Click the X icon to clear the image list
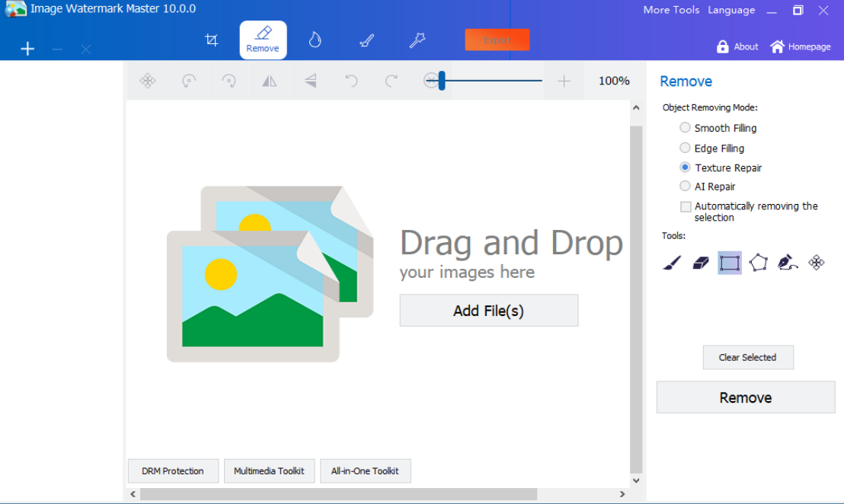The image size is (844, 504). tap(85, 49)
